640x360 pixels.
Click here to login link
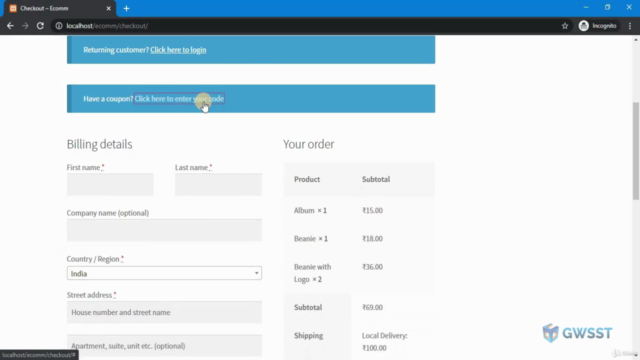click(x=178, y=50)
